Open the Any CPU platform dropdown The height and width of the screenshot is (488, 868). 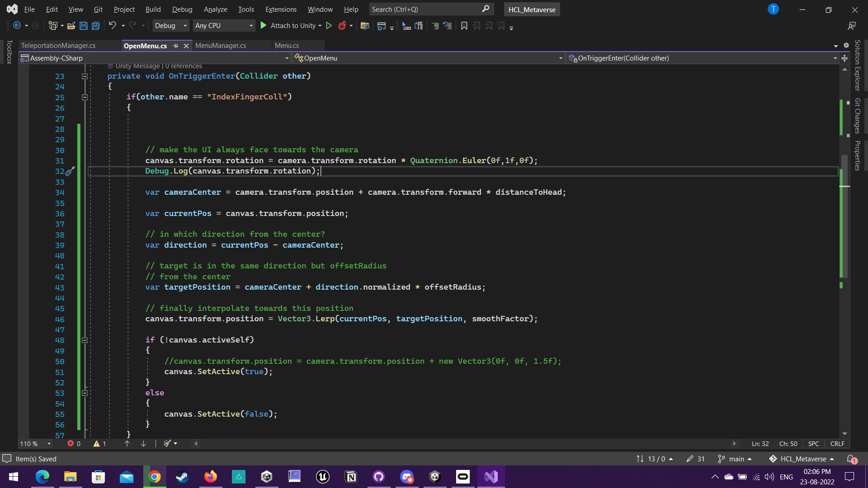(x=224, y=26)
